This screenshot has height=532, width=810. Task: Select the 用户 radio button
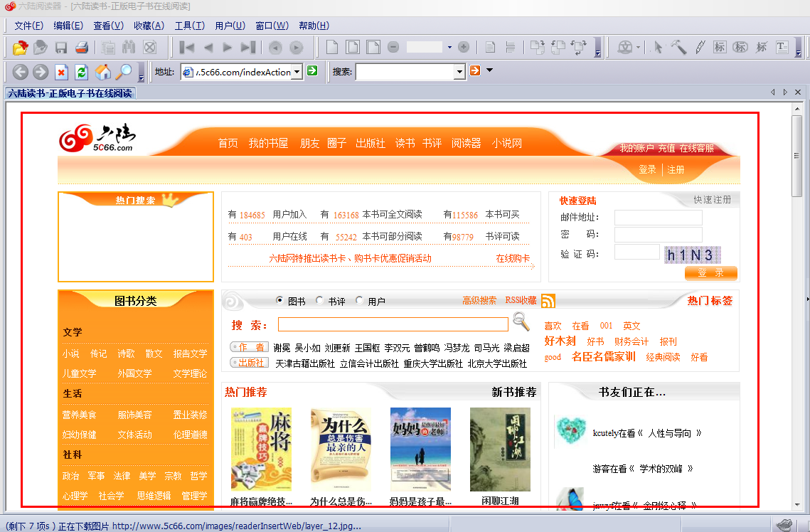[x=359, y=301]
